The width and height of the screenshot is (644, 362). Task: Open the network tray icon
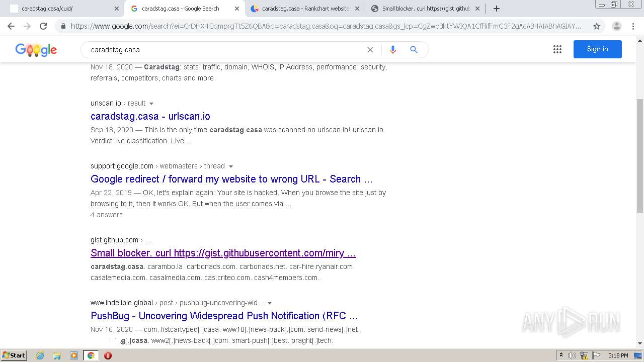[584, 355]
